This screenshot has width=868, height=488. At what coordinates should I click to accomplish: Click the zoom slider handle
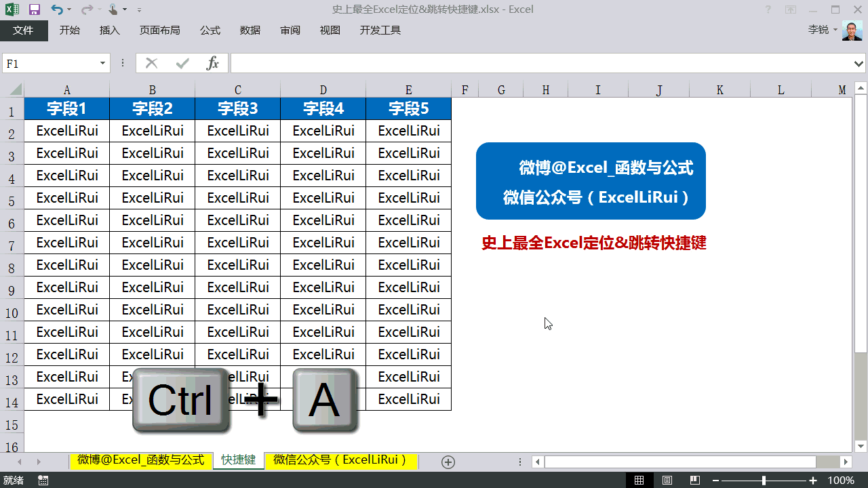[764, 480]
